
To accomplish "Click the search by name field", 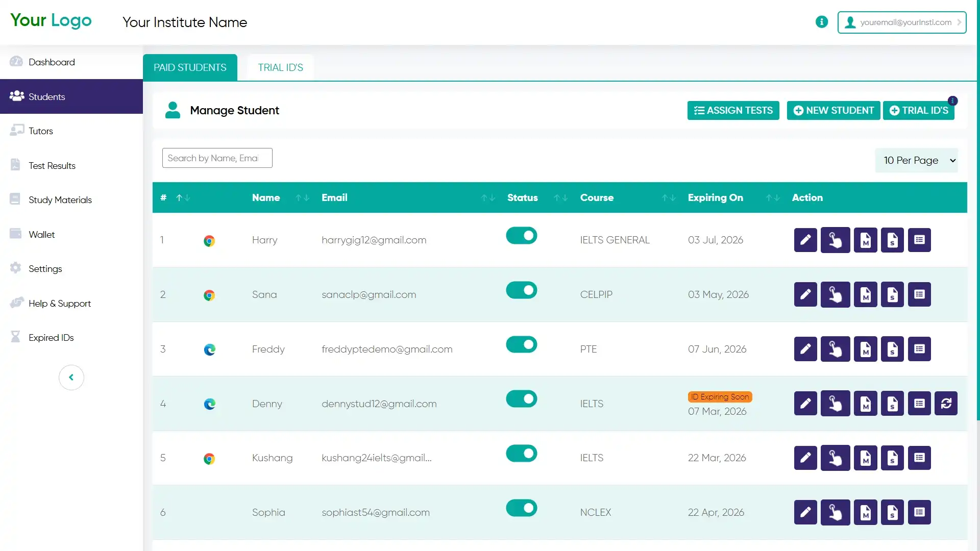I will click(x=217, y=158).
